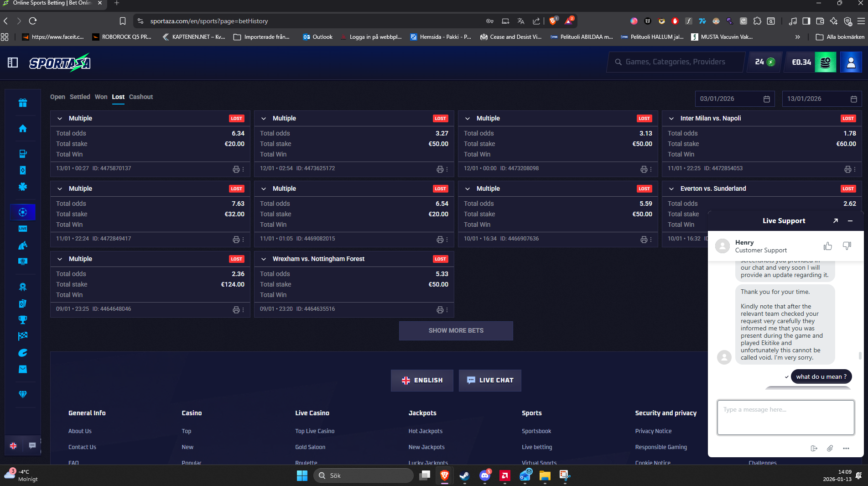
Task: Click the Games, Categories, Providers search field
Action: coord(676,62)
